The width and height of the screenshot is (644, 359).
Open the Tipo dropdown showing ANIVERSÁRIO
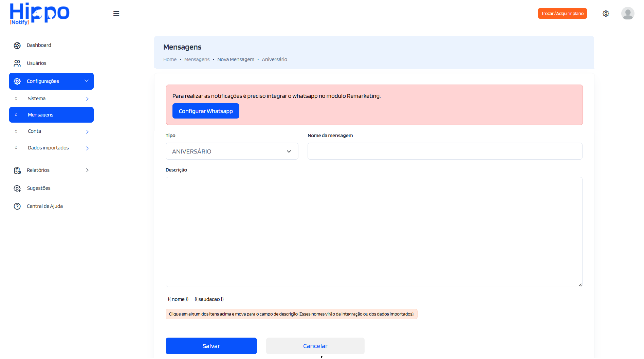[x=232, y=151]
